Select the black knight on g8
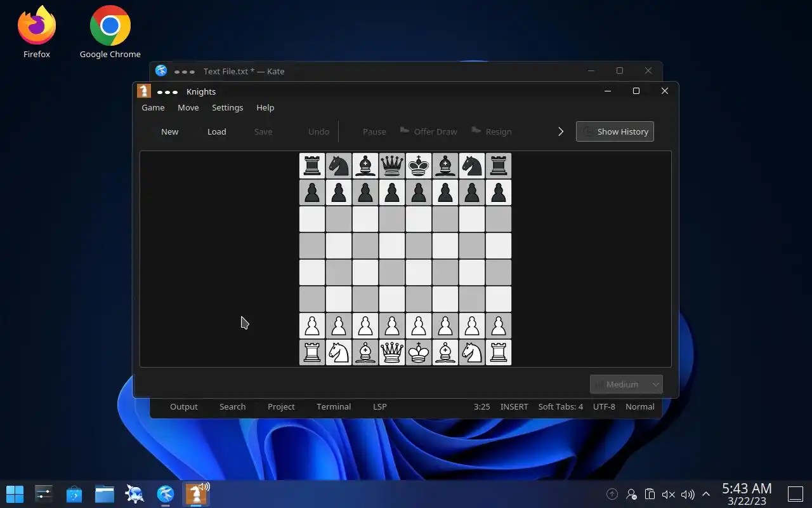This screenshot has height=508, width=812. [x=472, y=166]
